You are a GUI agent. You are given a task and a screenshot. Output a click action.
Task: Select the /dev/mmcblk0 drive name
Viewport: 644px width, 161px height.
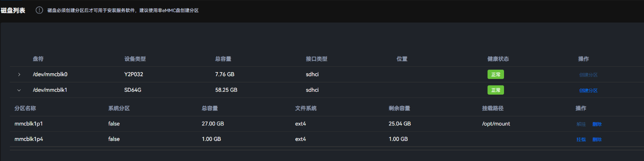click(x=50, y=75)
